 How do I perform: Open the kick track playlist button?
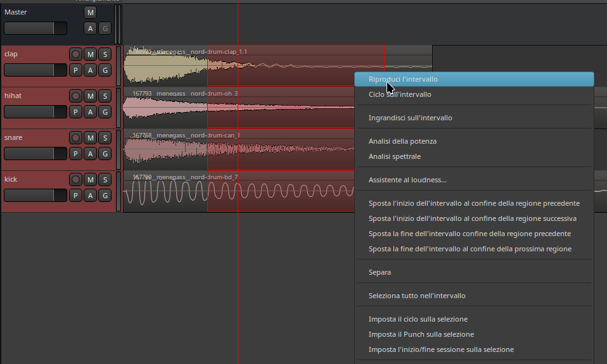pyautogui.click(x=75, y=195)
